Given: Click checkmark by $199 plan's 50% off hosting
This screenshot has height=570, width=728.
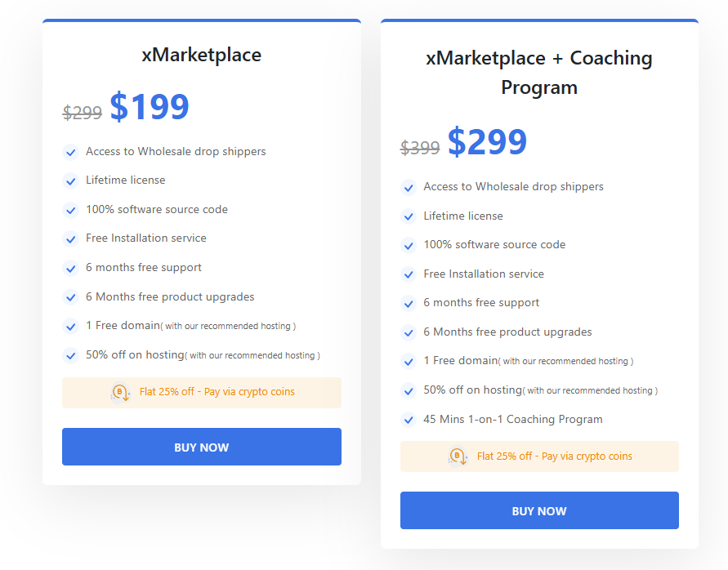Looking at the screenshot, I should 71,355.
